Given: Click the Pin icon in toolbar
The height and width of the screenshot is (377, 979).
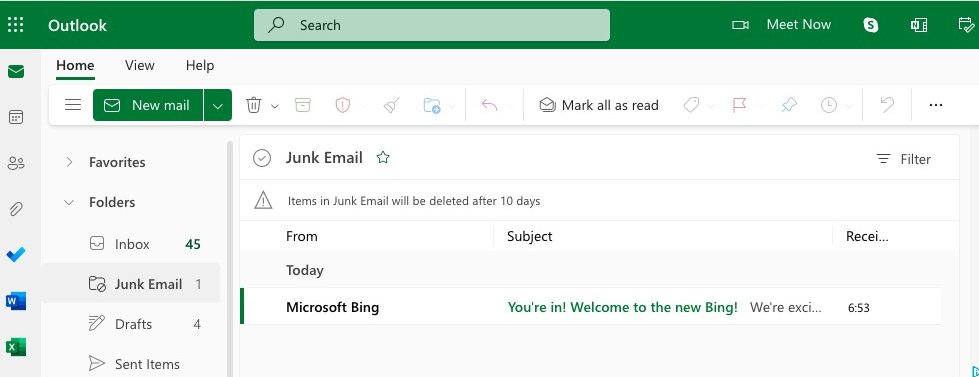Looking at the screenshot, I should point(789,105).
